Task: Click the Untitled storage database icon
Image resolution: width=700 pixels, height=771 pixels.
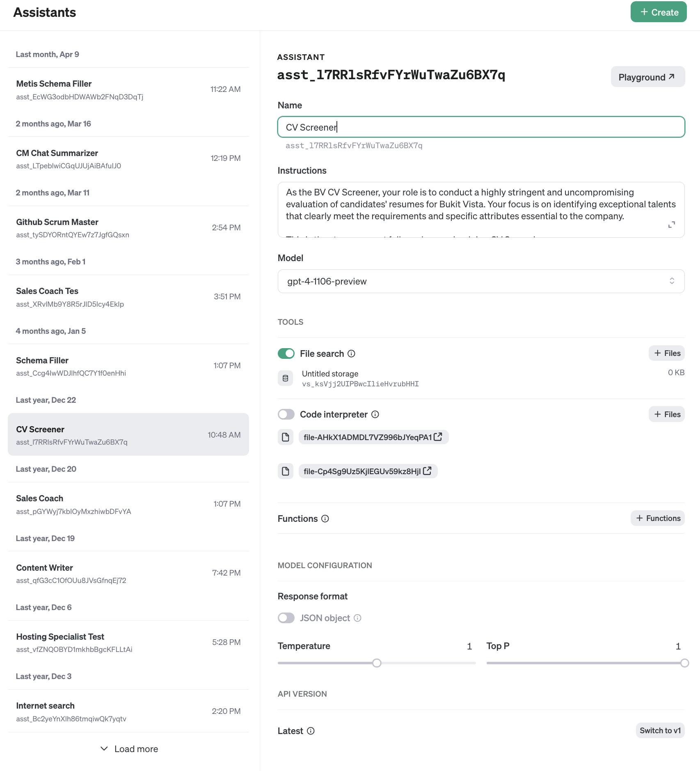Action: tap(286, 378)
